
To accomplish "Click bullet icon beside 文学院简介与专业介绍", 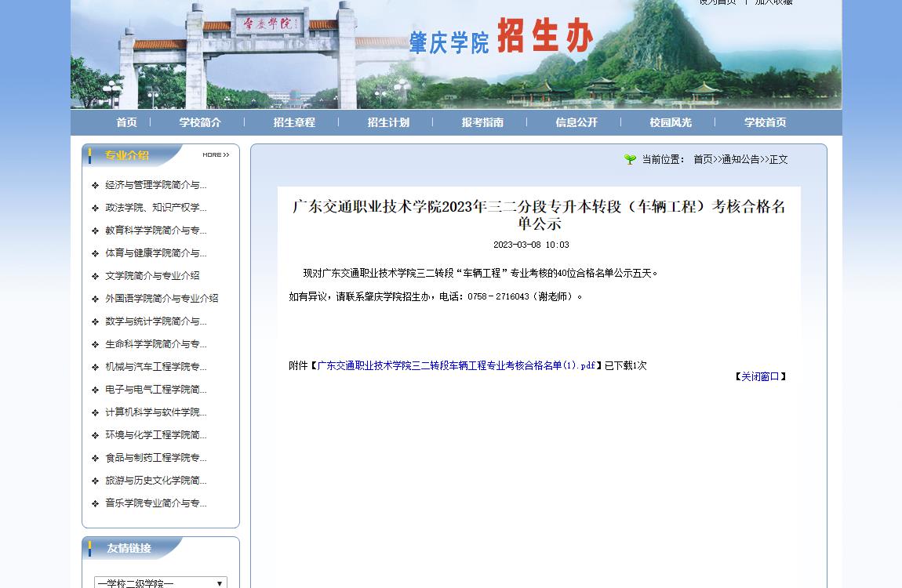I will pyautogui.click(x=96, y=276).
